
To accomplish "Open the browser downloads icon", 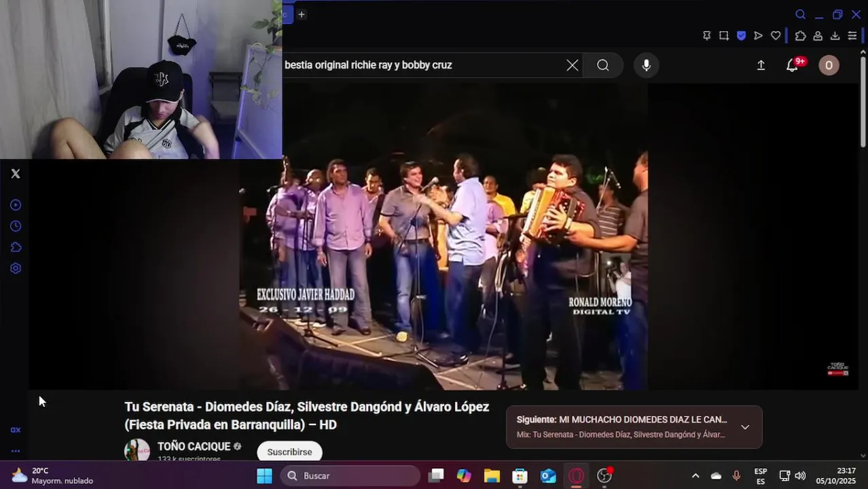I will pyautogui.click(x=835, y=36).
